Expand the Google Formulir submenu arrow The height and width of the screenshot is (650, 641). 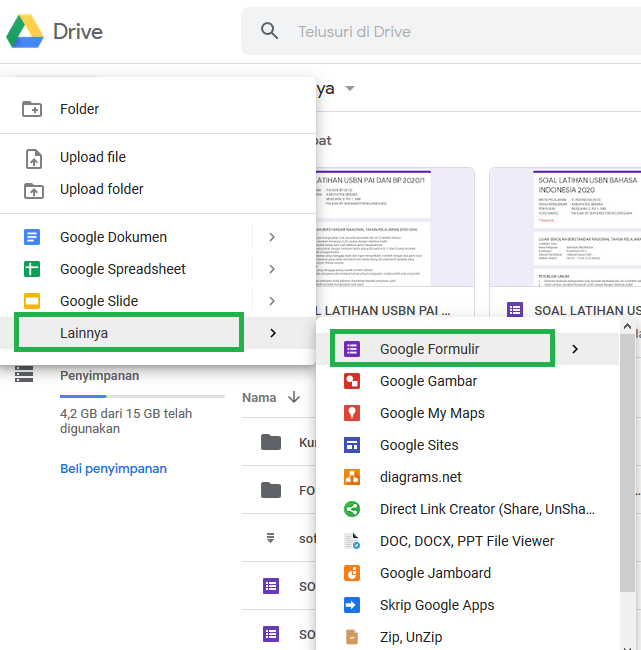575,349
